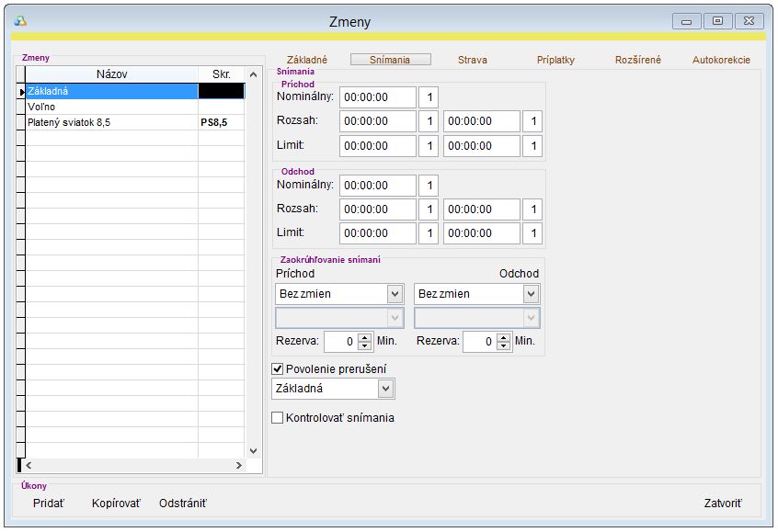This screenshot has width=778, height=532.
Task: Click the Skr. column header
Action: pyautogui.click(x=222, y=74)
